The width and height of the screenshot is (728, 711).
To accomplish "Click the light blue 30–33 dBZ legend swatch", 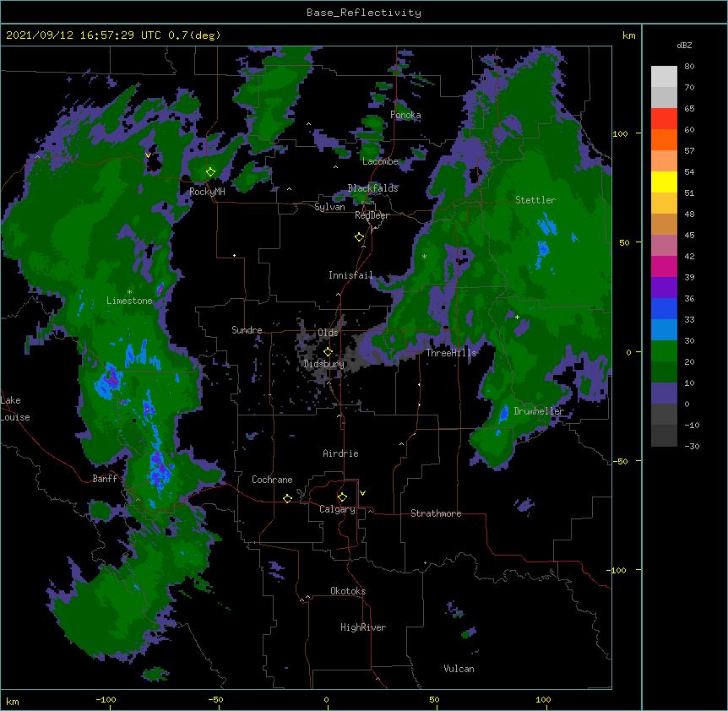I will pos(664,330).
